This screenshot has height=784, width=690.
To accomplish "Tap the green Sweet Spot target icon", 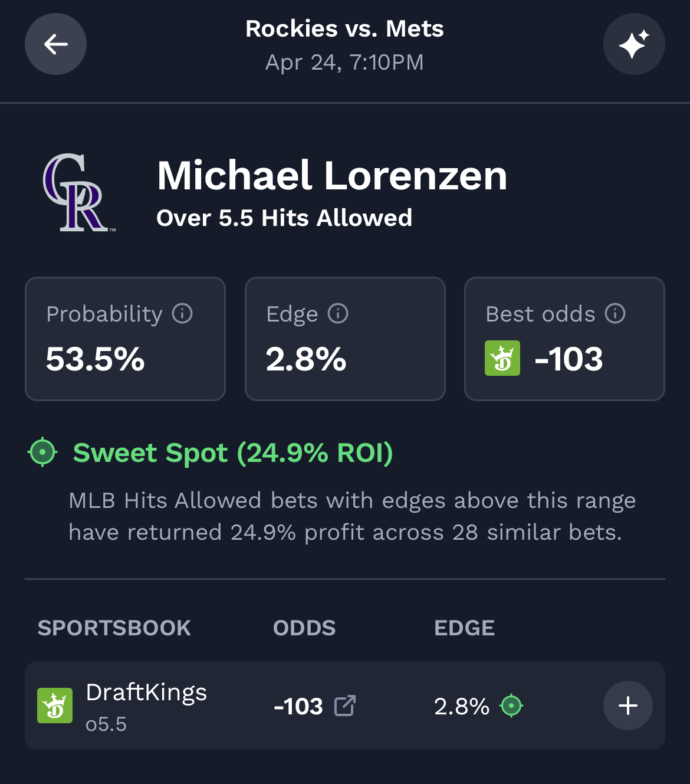I will 42,452.
